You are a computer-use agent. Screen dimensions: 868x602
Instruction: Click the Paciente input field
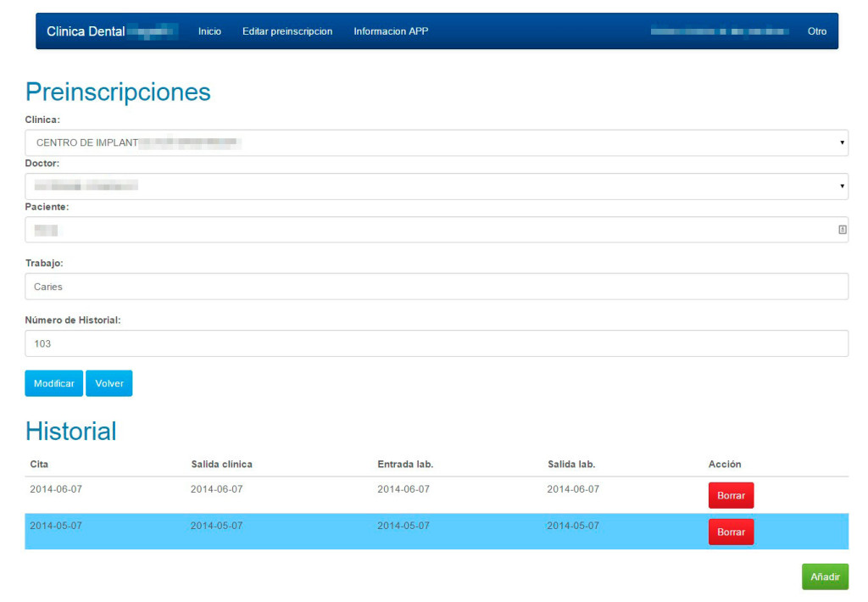[x=428, y=230]
